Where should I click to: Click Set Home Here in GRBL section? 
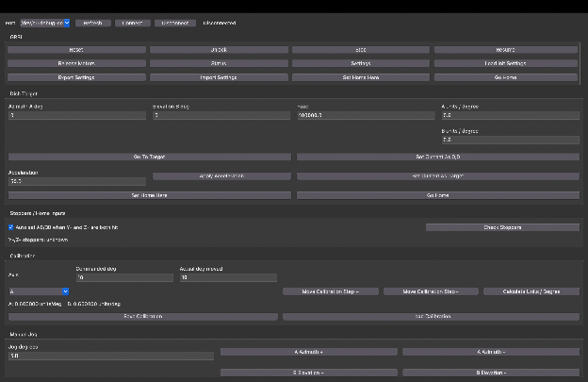(x=361, y=77)
